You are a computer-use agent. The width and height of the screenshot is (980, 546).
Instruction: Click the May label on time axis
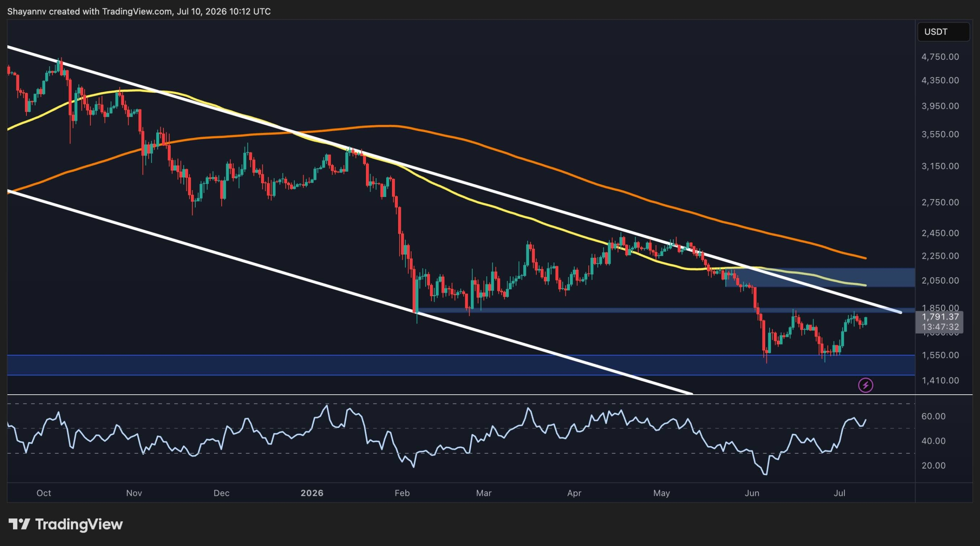point(661,493)
